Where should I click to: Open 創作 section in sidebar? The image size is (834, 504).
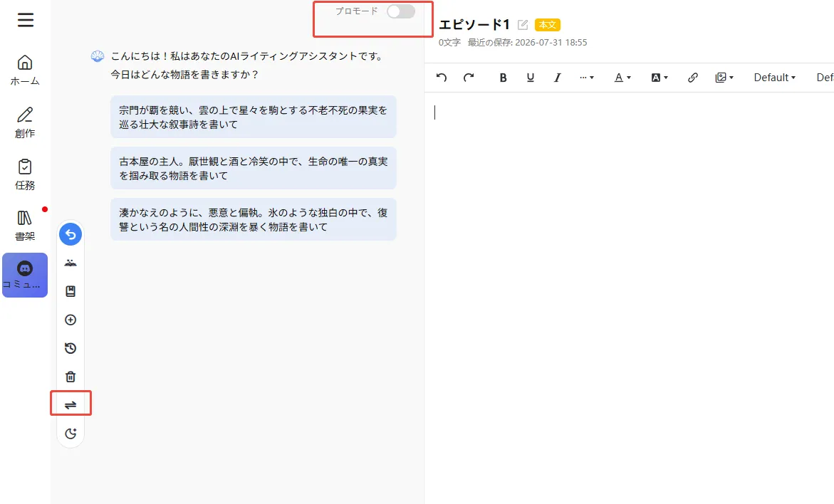pos(24,122)
